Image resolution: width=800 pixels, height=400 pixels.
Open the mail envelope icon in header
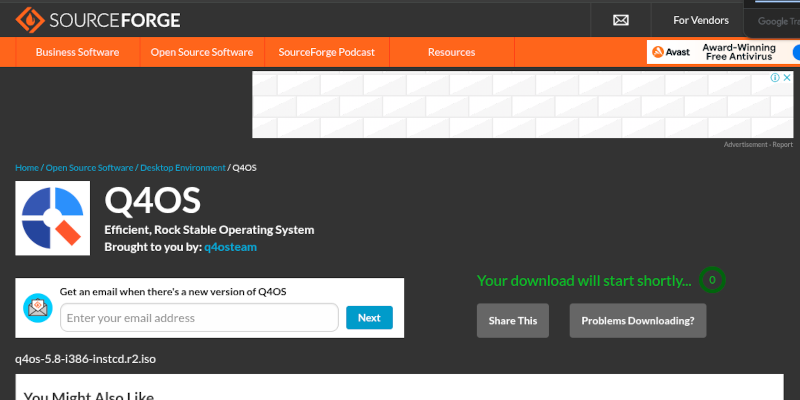(x=620, y=20)
